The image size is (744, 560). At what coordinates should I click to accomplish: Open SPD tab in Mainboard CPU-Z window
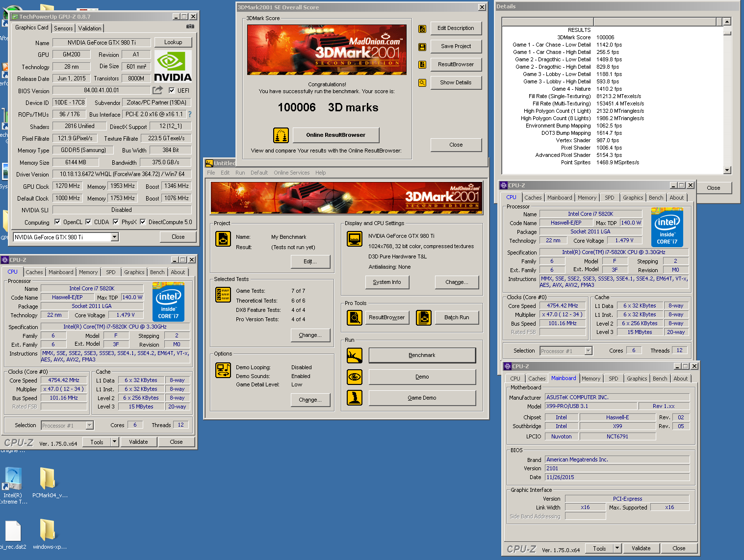[x=614, y=379]
